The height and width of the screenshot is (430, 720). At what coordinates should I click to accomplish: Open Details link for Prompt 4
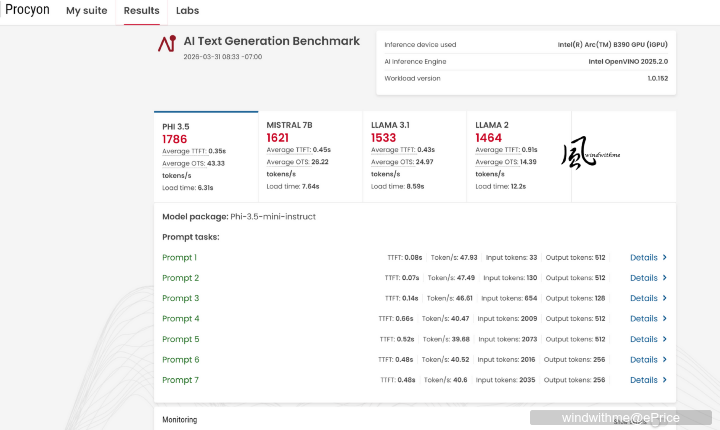pyautogui.click(x=644, y=319)
